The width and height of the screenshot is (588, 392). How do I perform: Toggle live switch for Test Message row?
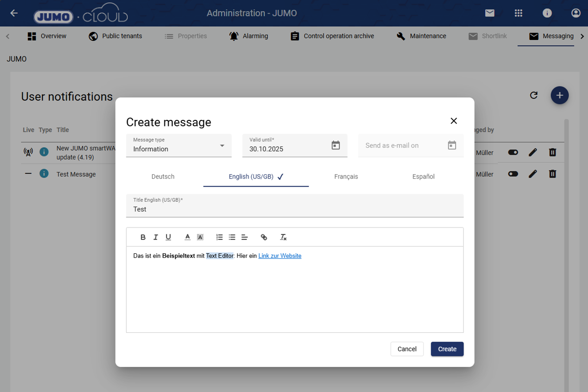click(513, 174)
